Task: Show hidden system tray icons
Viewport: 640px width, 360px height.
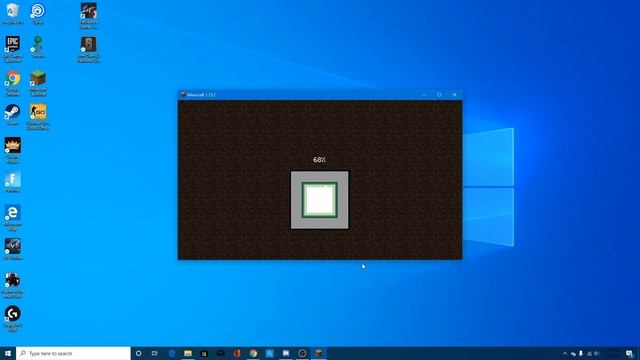Action: 565,353
